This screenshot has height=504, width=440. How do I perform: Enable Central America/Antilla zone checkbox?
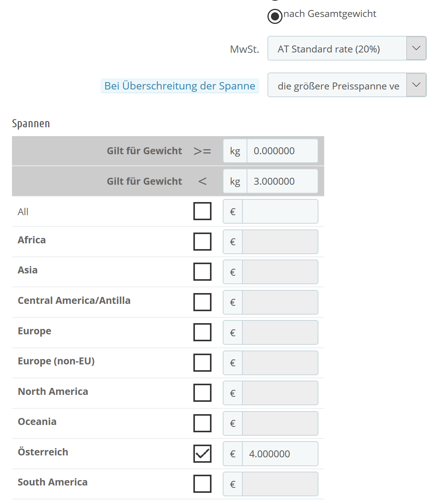(x=202, y=302)
